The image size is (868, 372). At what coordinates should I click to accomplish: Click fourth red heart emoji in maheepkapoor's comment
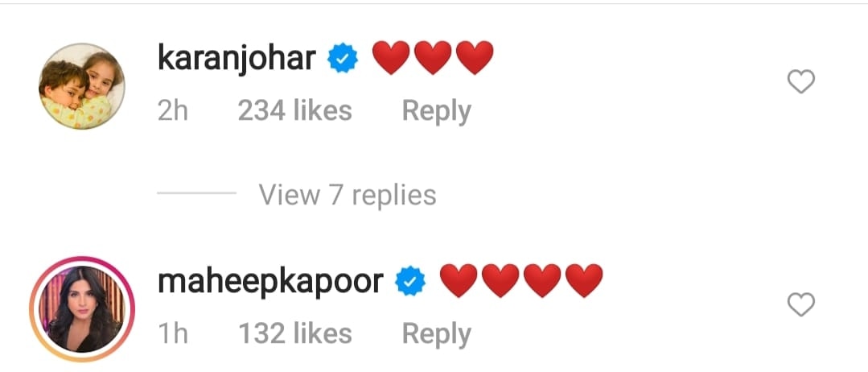point(585,280)
